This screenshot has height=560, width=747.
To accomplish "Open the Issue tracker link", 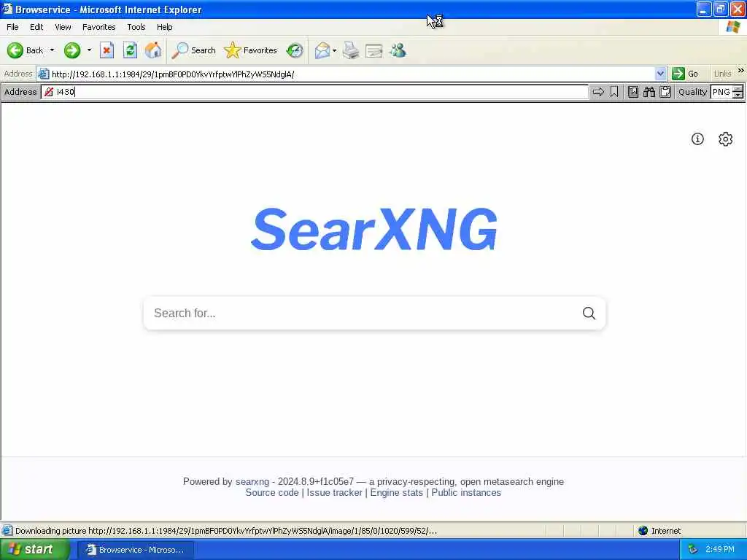I will (x=334, y=493).
